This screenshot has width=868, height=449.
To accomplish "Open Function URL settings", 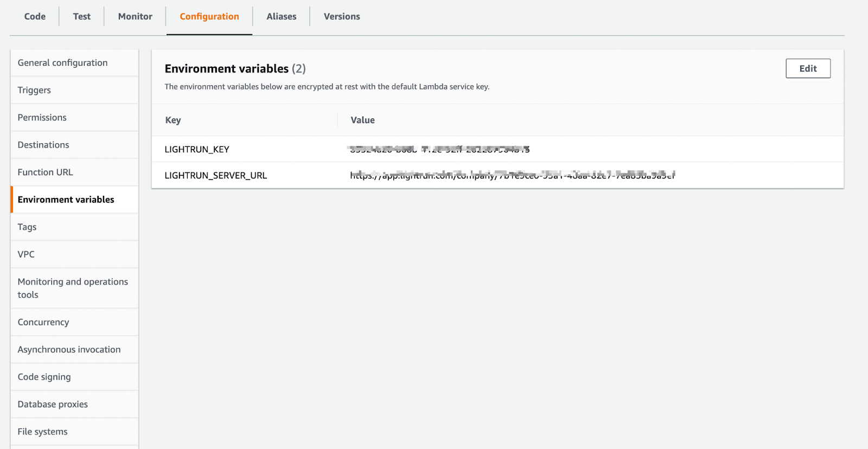I will pyautogui.click(x=45, y=172).
